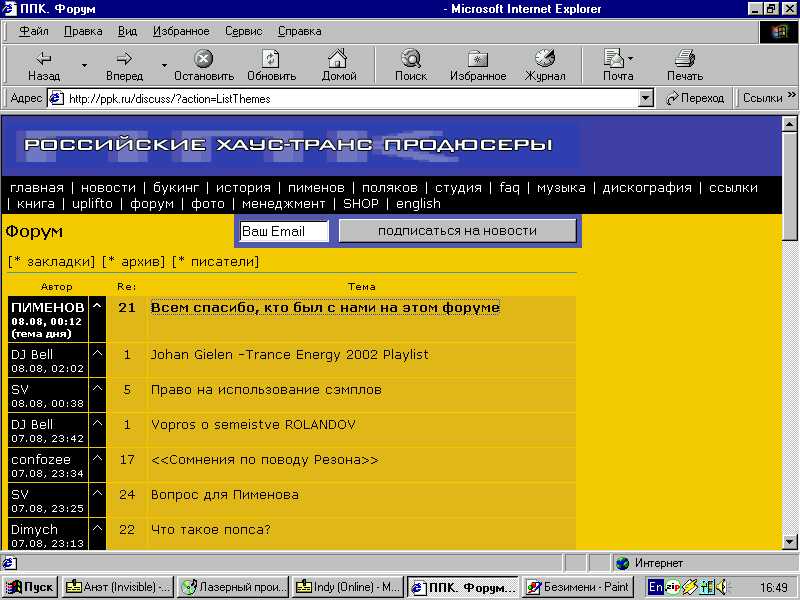This screenshot has height=600, width=800.
Task: Open Favorites (Избранное) toolbar icon
Action: pos(478,60)
